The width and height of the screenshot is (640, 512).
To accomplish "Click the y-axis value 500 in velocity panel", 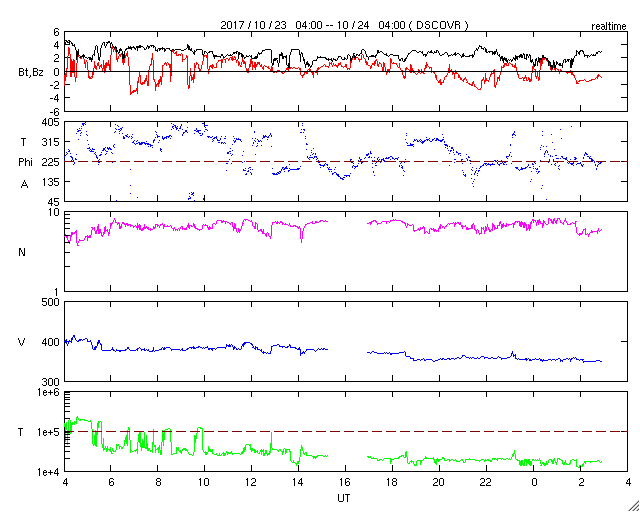I will tap(51, 303).
